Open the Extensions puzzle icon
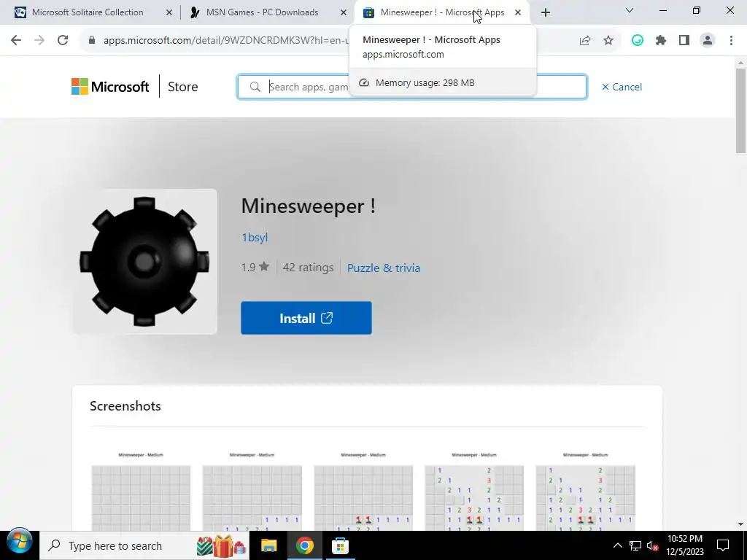The height and width of the screenshot is (560, 747). 661,41
